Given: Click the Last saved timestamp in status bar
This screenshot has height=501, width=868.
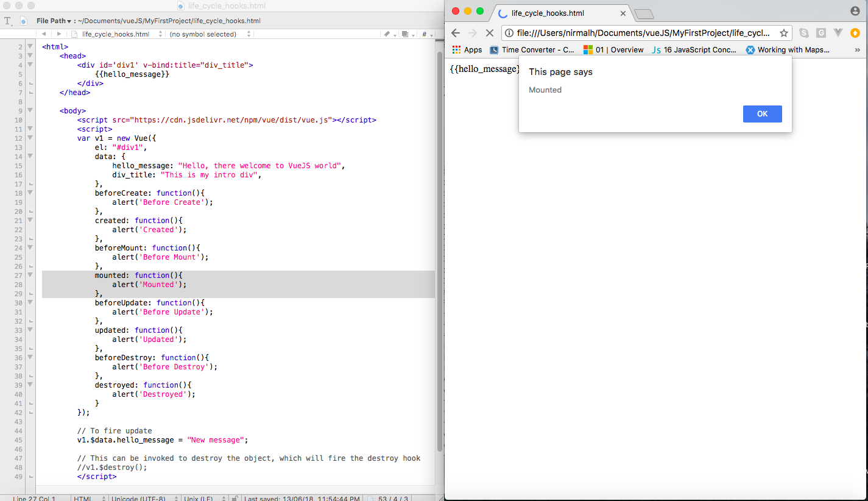Looking at the screenshot, I should click(303, 498).
